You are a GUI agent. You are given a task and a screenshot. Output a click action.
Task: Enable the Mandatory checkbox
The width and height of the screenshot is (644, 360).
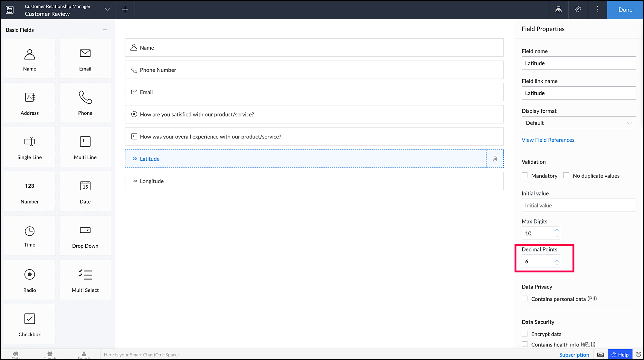click(525, 175)
